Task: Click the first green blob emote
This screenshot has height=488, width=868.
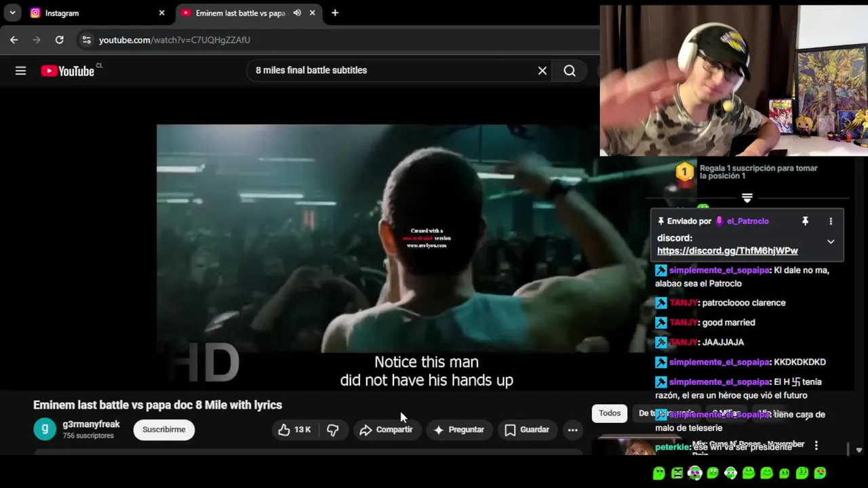Action: pos(658,473)
